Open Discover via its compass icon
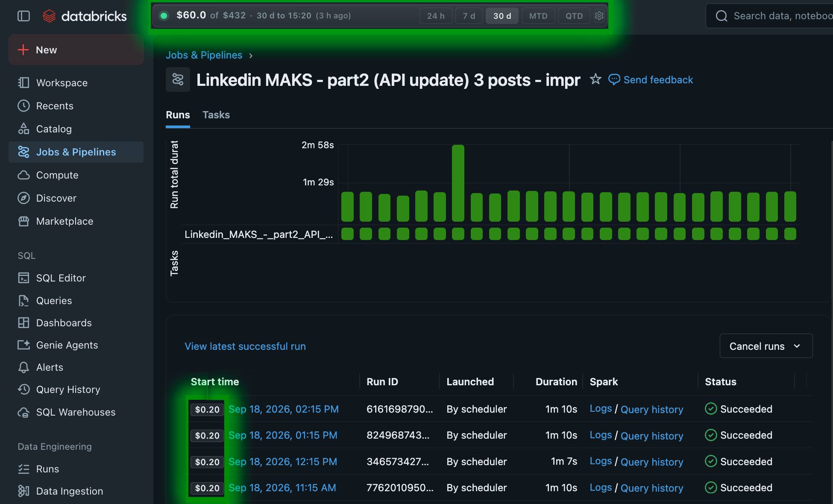Screen dimensions: 833x504 [x=23, y=198]
